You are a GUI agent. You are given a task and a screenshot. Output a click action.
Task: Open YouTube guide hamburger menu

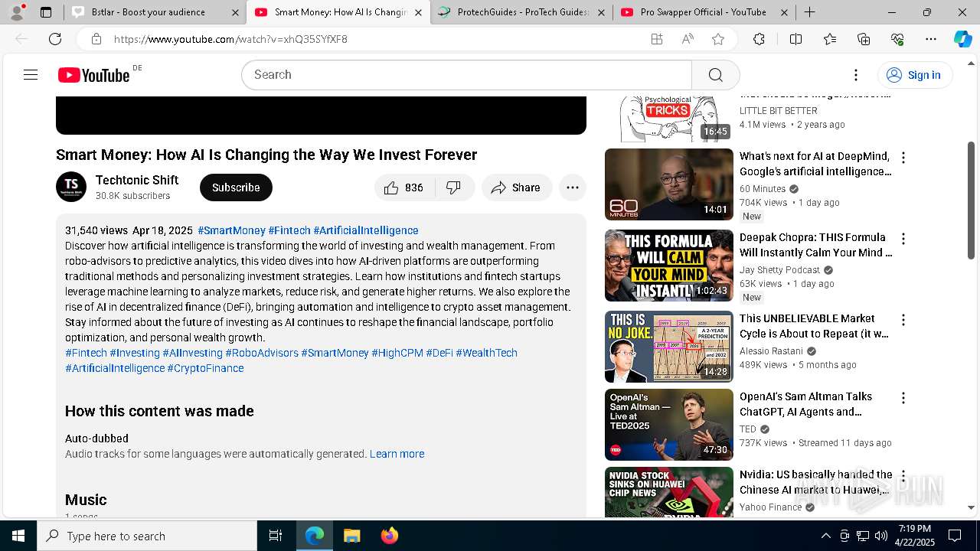tap(31, 74)
